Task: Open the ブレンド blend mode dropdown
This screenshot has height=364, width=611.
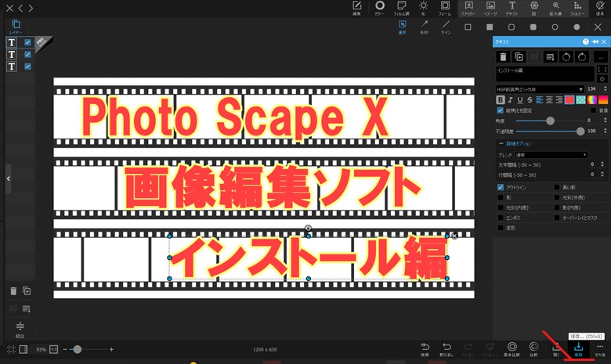Action: pos(551,155)
